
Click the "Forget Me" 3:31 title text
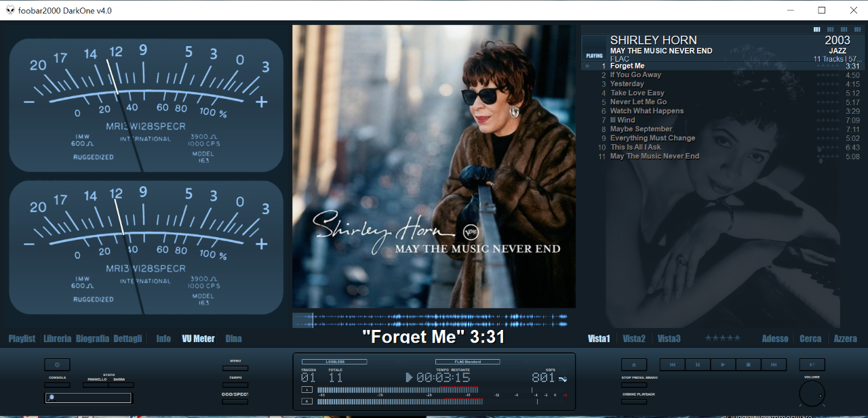(x=433, y=337)
